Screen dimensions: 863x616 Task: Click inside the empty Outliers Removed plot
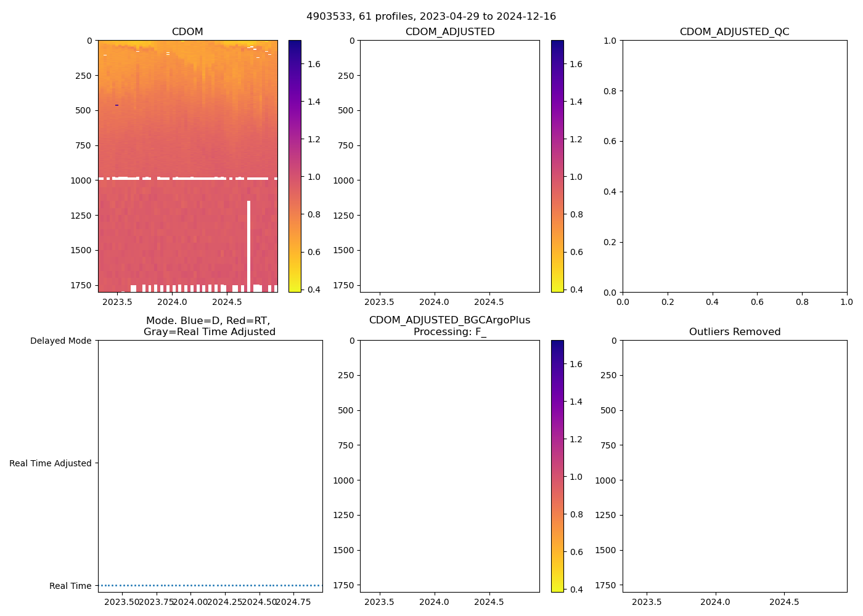pos(734,466)
